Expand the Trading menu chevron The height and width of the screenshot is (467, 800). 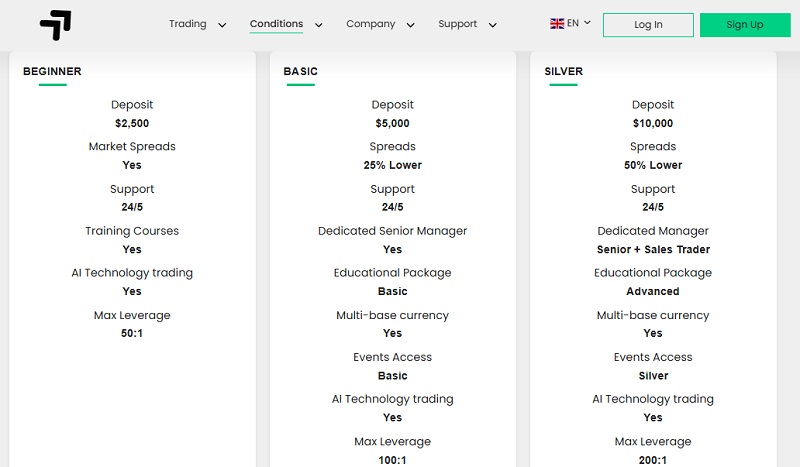pos(222,25)
